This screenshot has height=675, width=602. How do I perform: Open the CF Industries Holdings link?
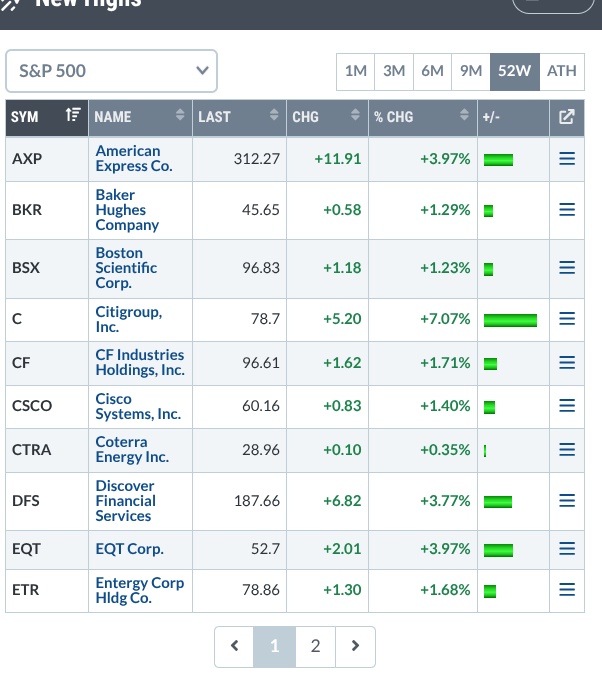point(140,362)
